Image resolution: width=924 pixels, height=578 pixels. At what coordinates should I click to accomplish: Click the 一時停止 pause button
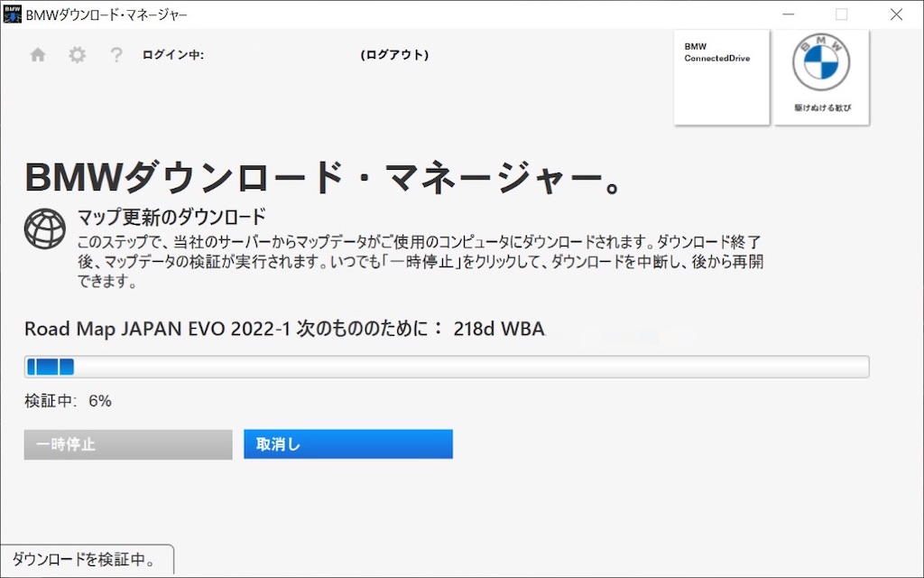click(126, 443)
